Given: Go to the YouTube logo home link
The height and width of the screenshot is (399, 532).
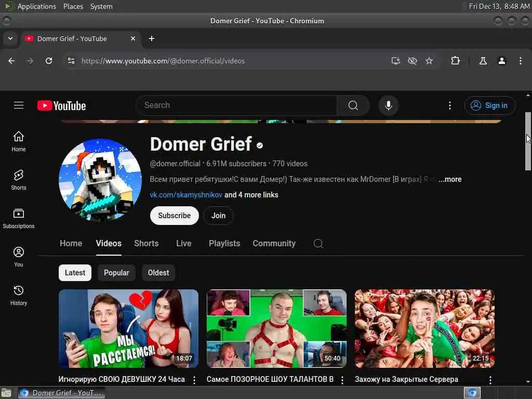Looking at the screenshot, I should 61,105.
